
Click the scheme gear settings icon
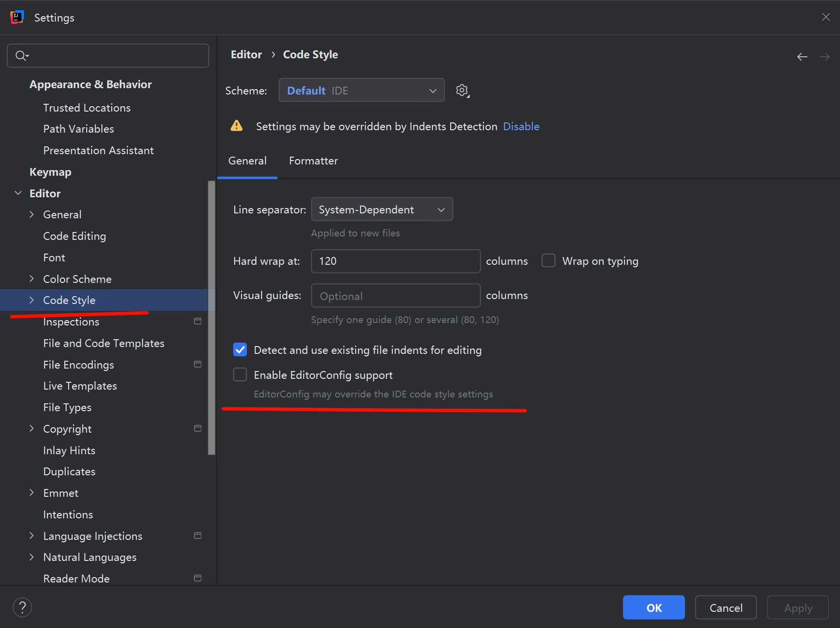tap(462, 91)
